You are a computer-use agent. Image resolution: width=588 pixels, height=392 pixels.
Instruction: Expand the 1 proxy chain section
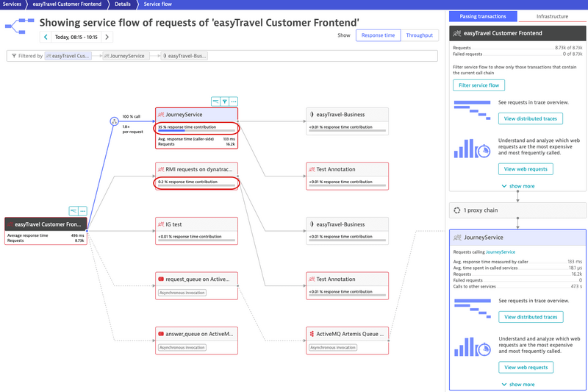517,210
